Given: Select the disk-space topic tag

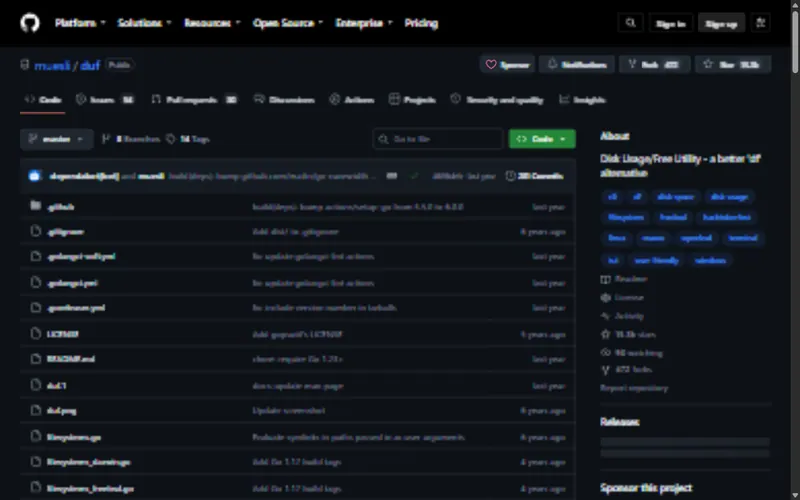Looking at the screenshot, I should [x=676, y=197].
